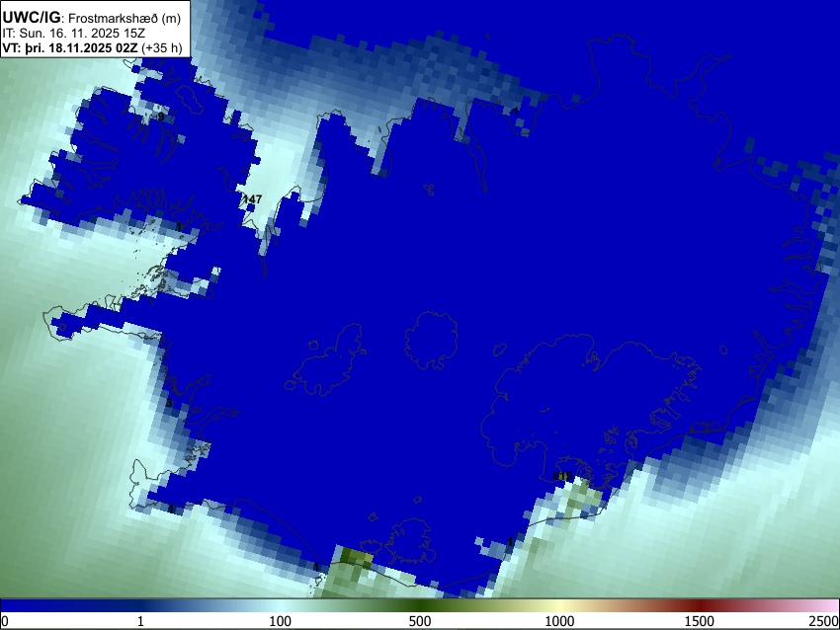
Task: Click the '9' value in the Westfjords
Action: (x=161, y=117)
